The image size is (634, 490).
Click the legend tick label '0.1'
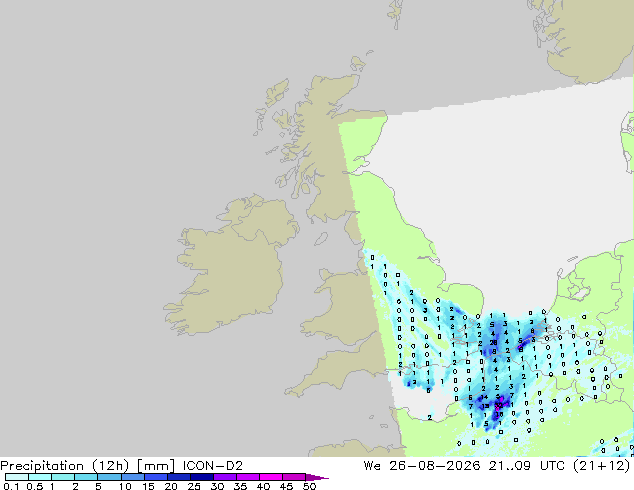(x=11, y=486)
